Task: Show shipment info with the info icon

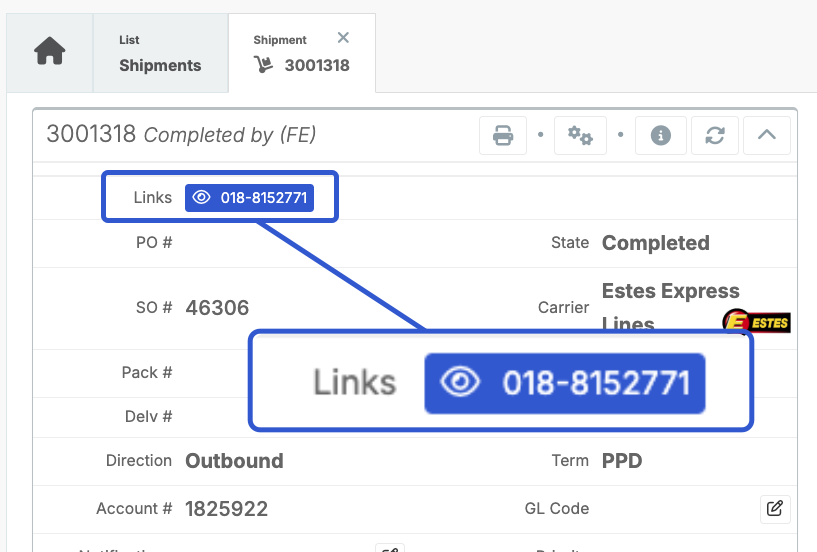Action: point(660,135)
